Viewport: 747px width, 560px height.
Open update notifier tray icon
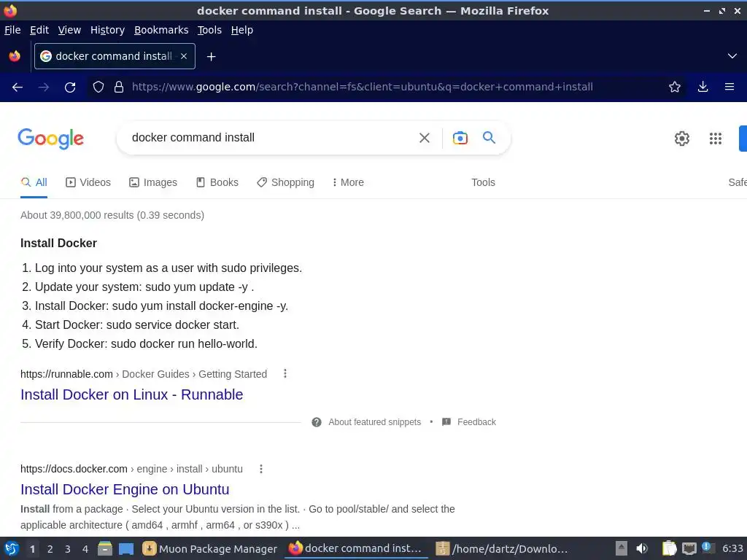[708, 548]
